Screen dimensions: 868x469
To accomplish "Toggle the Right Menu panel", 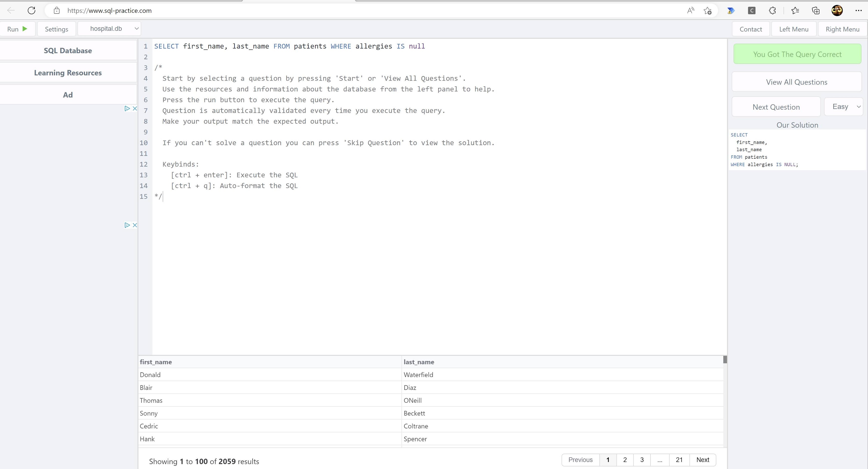I will [x=842, y=29].
